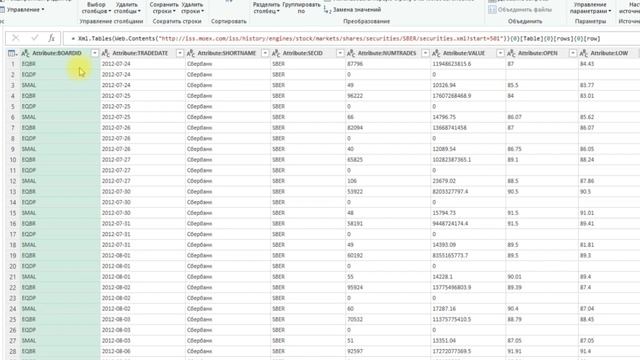Open filter dropdown for Attribute:BOARDID
640x360 pixels.
coord(95,53)
